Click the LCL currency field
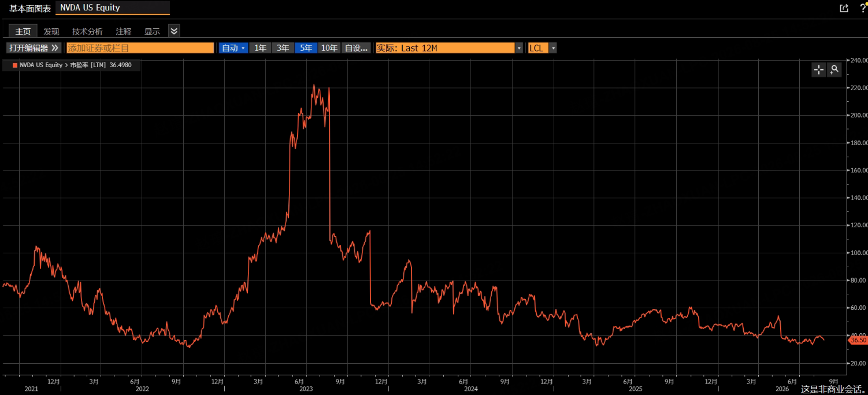This screenshot has width=868, height=395. [x=538, y=48]
